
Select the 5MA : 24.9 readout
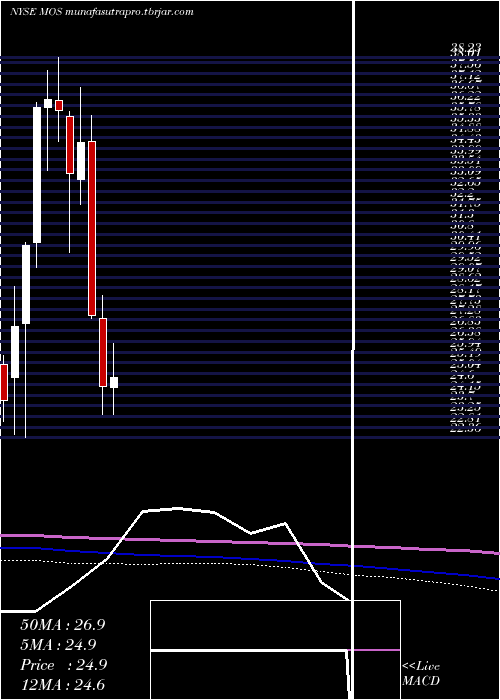point(59,644)
